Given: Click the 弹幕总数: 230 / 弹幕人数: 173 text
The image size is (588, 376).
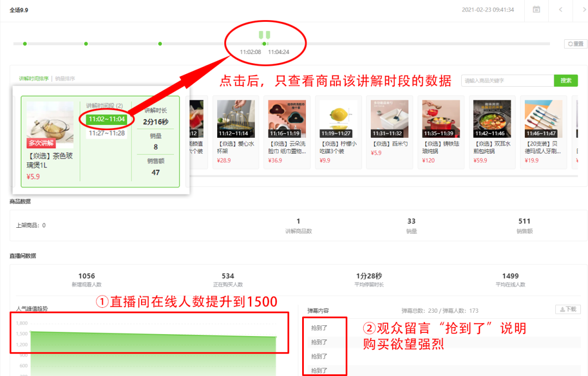Looking at the screenshot, I should click(440, 311).
